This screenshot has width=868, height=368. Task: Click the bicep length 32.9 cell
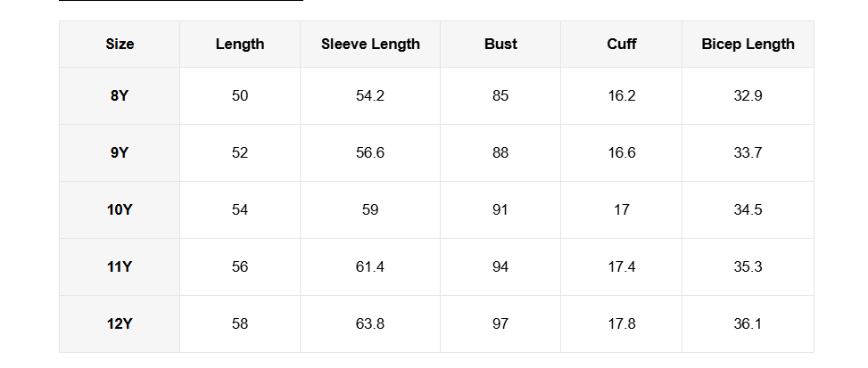coord(748,95)
